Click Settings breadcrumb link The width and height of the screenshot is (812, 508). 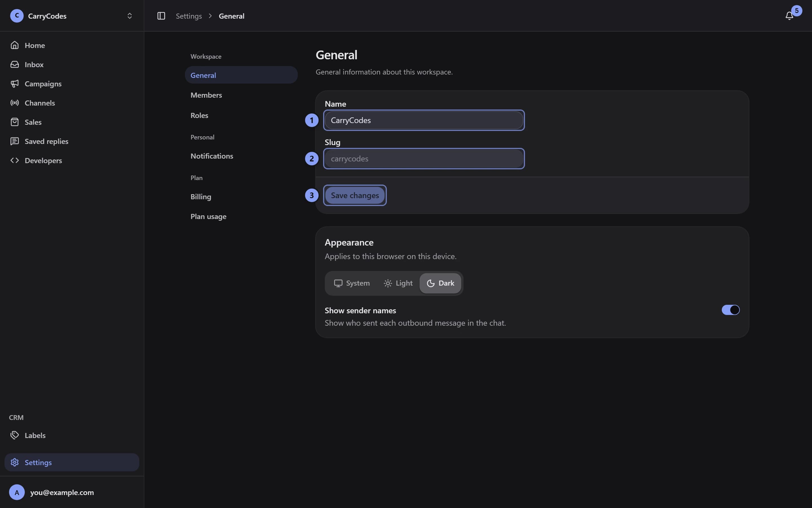coord(189,16)
